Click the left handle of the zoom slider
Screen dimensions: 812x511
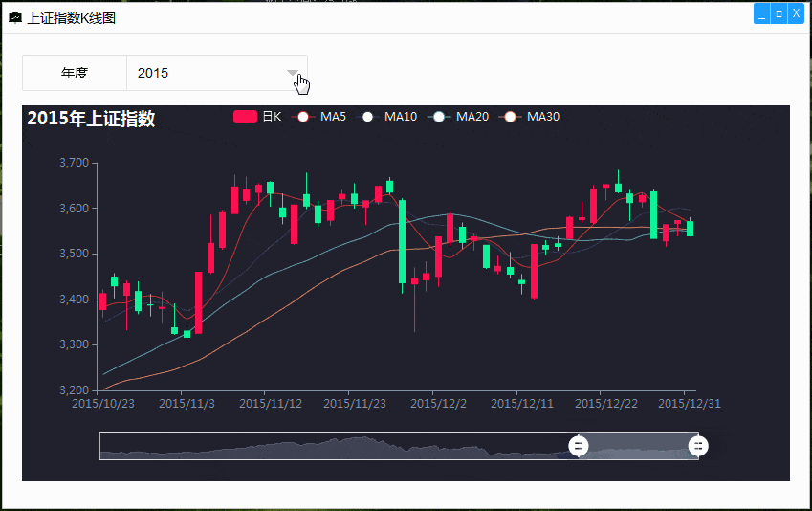[x=579, y=445]
